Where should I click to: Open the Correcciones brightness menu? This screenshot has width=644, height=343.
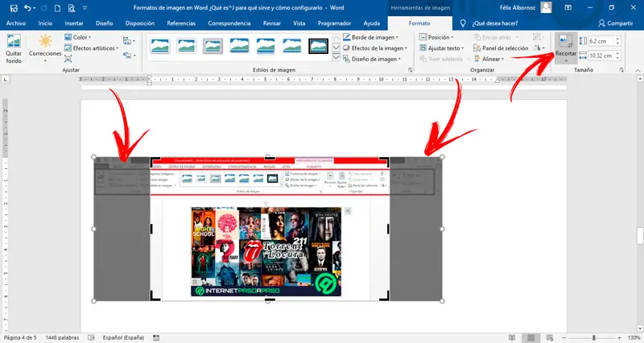pyautogui.click(x=45, y=49)
